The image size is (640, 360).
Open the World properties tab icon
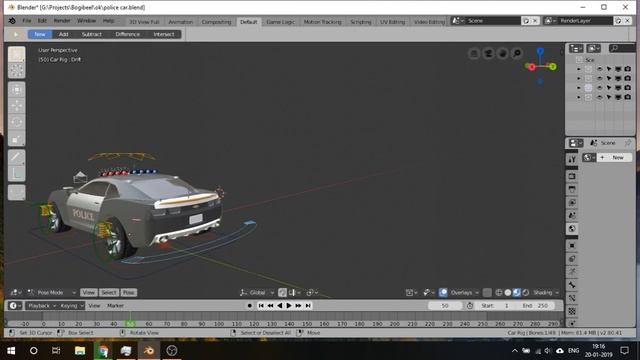coord(572,229)
